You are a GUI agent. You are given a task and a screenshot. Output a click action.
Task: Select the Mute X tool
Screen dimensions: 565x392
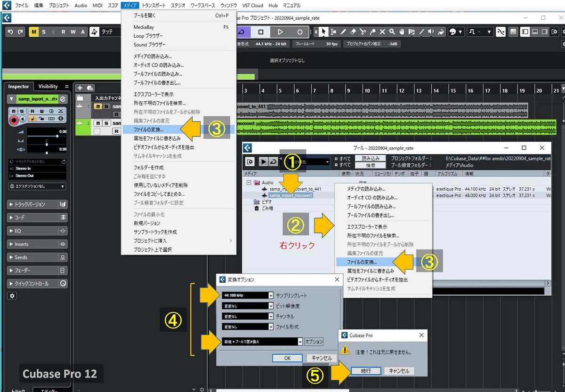coord(382,32)
